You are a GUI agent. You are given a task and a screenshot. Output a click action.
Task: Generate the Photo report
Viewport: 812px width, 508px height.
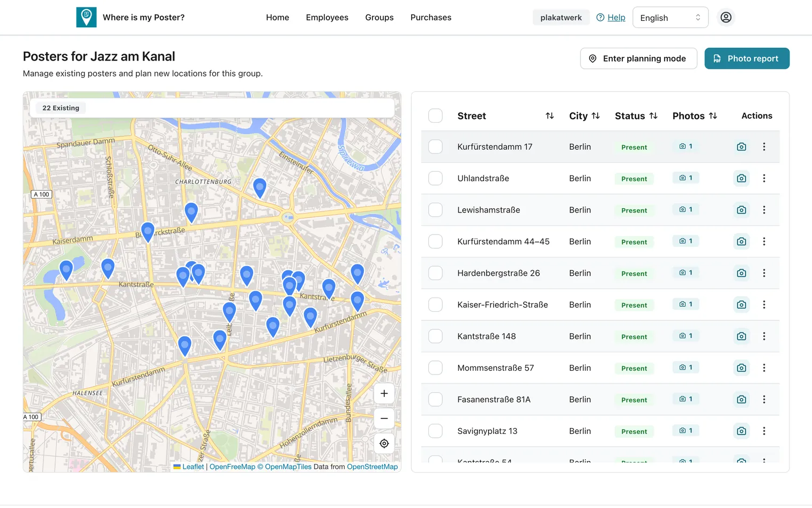[x=747, y=58]
